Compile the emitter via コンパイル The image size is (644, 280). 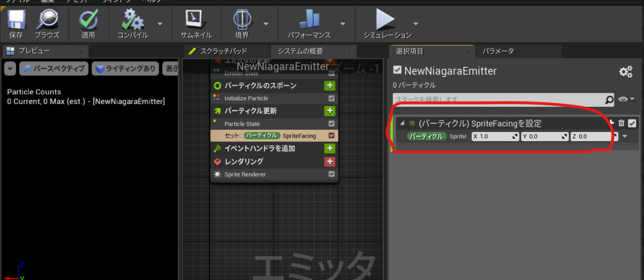pyautogui.click(x=133, y=25)
